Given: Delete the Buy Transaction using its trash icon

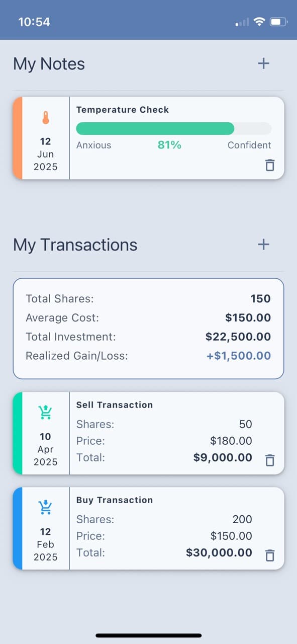Looking at the screenshot, I should tap(269, 554).
